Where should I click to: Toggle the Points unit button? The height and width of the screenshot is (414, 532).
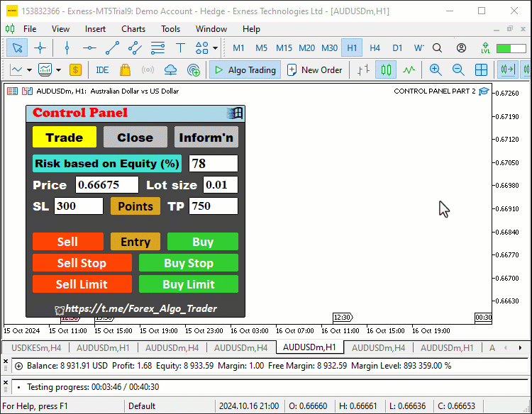tap(135, 206)
